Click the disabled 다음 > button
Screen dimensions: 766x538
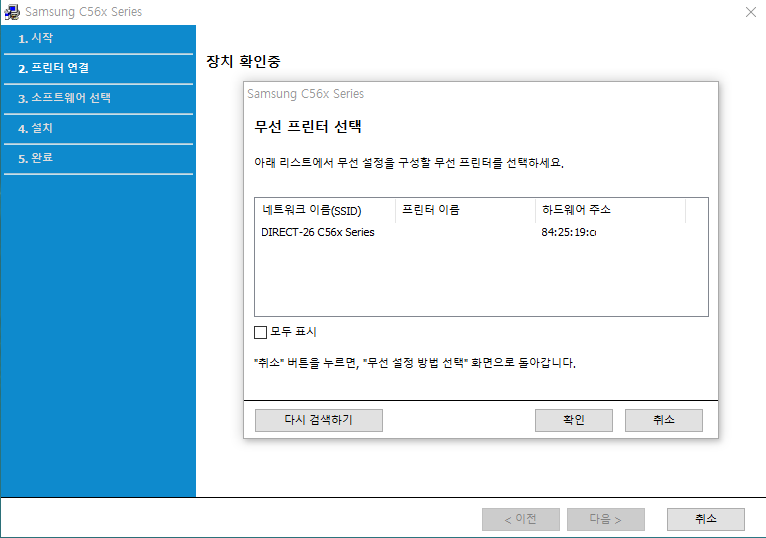point(605,519)
